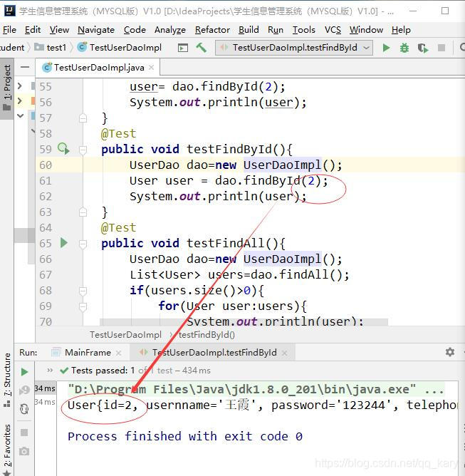Fold code block end at line 63
The image size is (465, 476).
(x=83, y=212)
